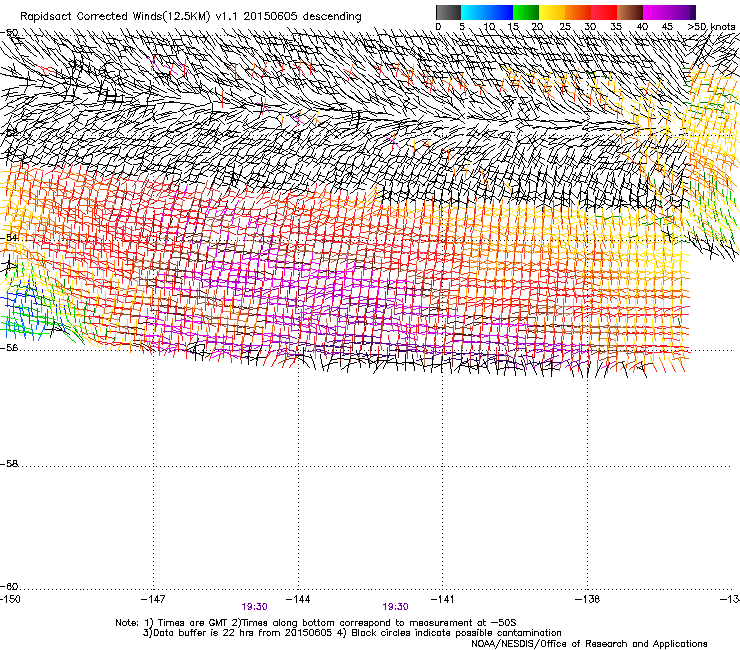This screenshot has height=650, width=740.
Task: Click the 'Times are GMT' note line
Action: tap(316, 623)
